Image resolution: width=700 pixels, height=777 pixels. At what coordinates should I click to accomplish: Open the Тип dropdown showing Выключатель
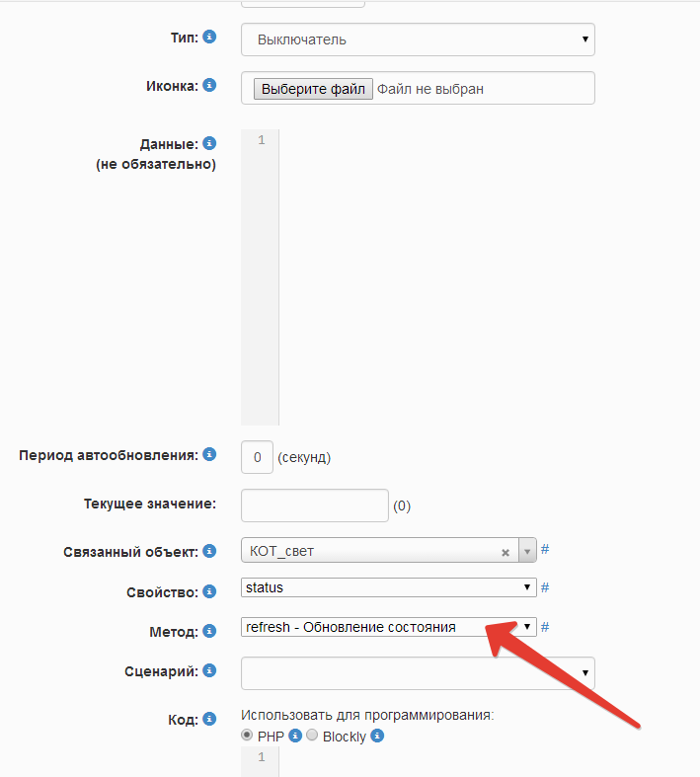[x=418, y=39]
